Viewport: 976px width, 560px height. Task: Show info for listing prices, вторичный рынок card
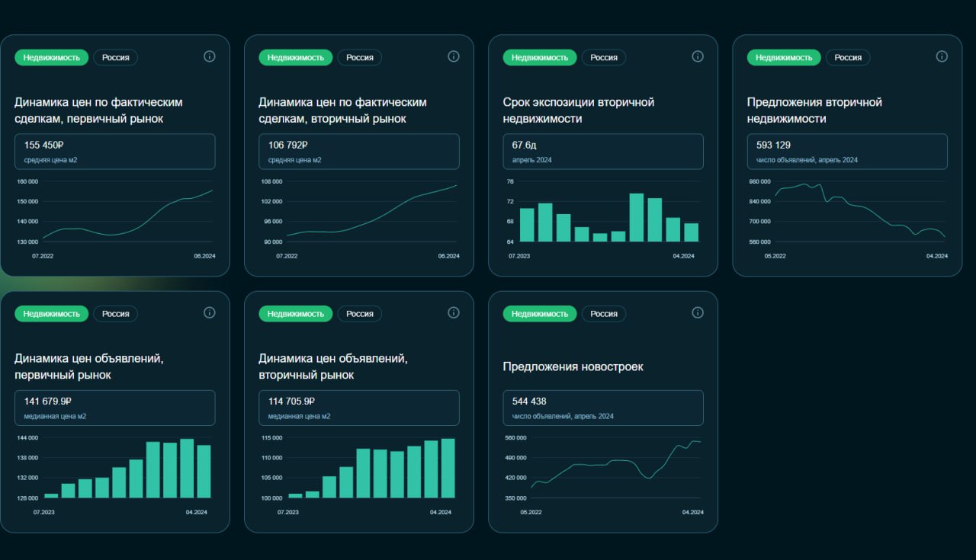pos(454,312)
